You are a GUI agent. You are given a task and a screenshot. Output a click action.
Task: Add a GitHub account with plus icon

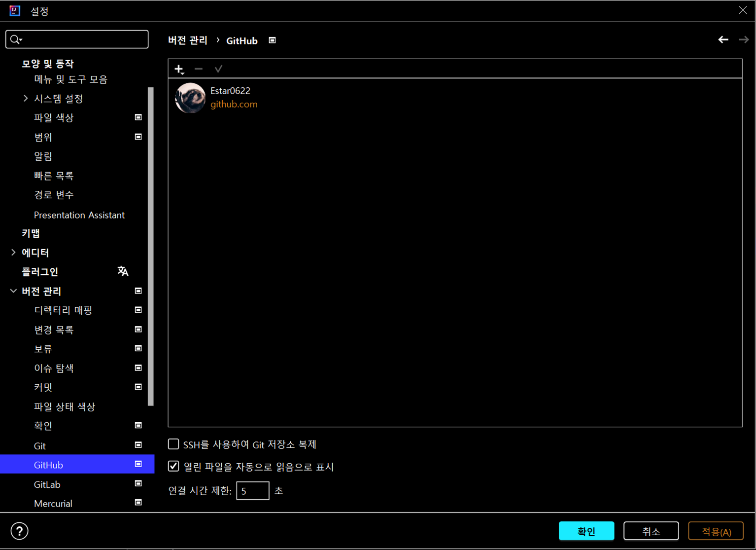(179, 69)
